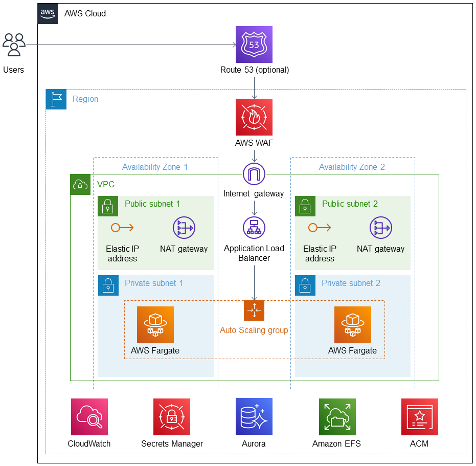
Task: Click the VPC cloud icon
Action: pyautogui.click(x=80, y=184)
